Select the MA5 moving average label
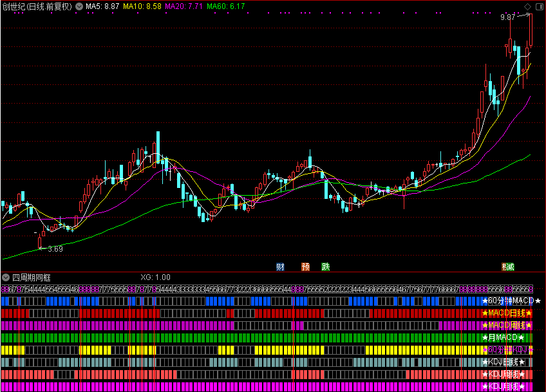The height and width of the screenshot is (392, 546). [102, 6]
